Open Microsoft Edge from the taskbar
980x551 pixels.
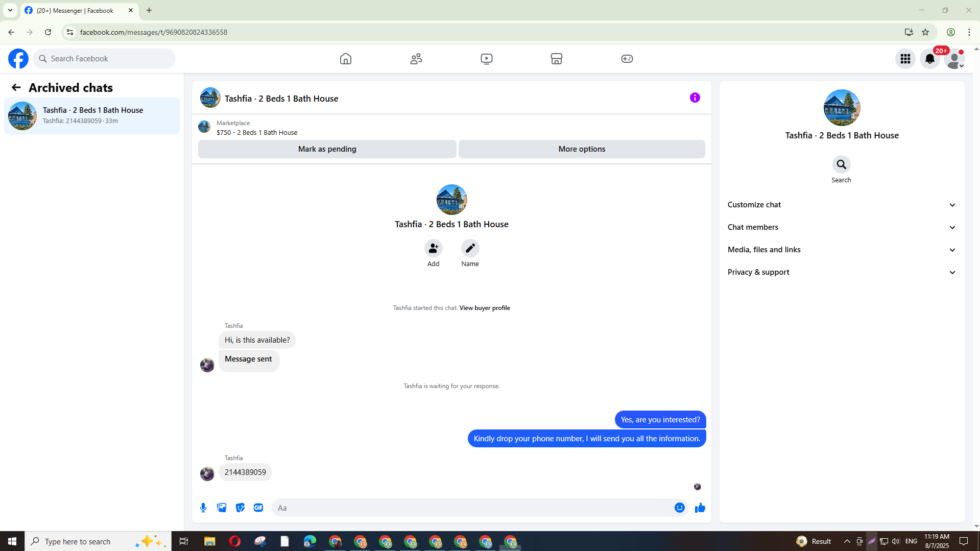coord(310,541)
